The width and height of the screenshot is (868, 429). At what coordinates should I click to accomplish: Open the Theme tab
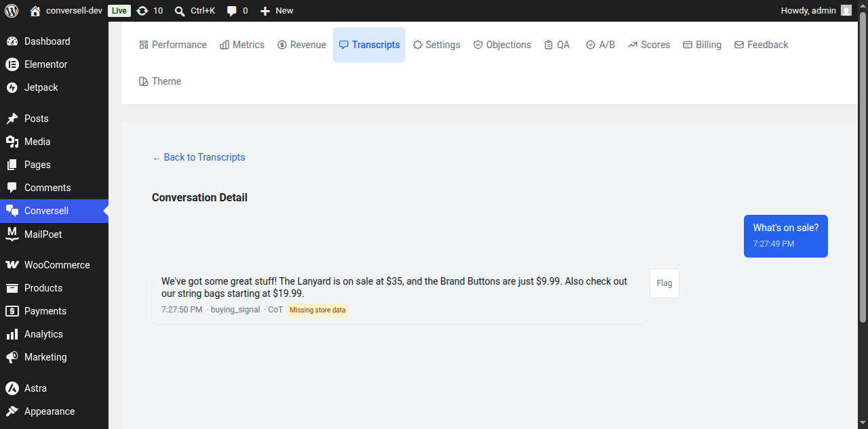coord(160,81)
